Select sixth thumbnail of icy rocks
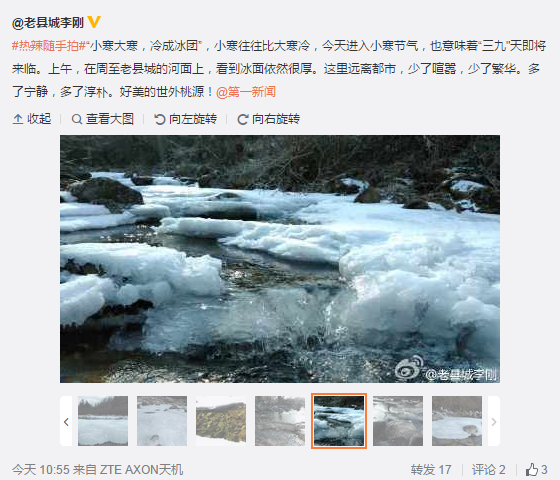Screen dimensions: 560x480 [x=398, y=421]
